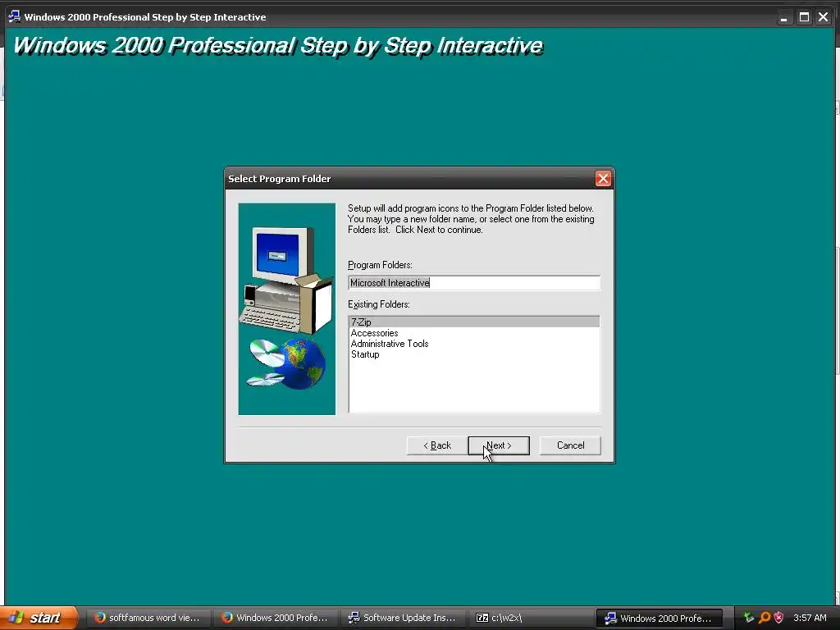Select 7-Zip in Existing Folders list
840x630 pixels.
click(474, 322)
